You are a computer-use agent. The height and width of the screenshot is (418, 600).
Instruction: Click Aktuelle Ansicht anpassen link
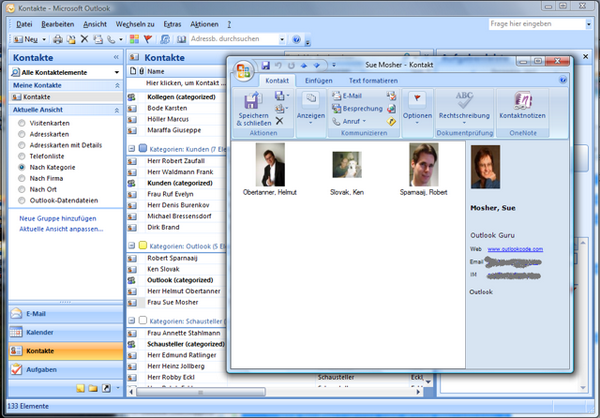click(x=61, y=229)
